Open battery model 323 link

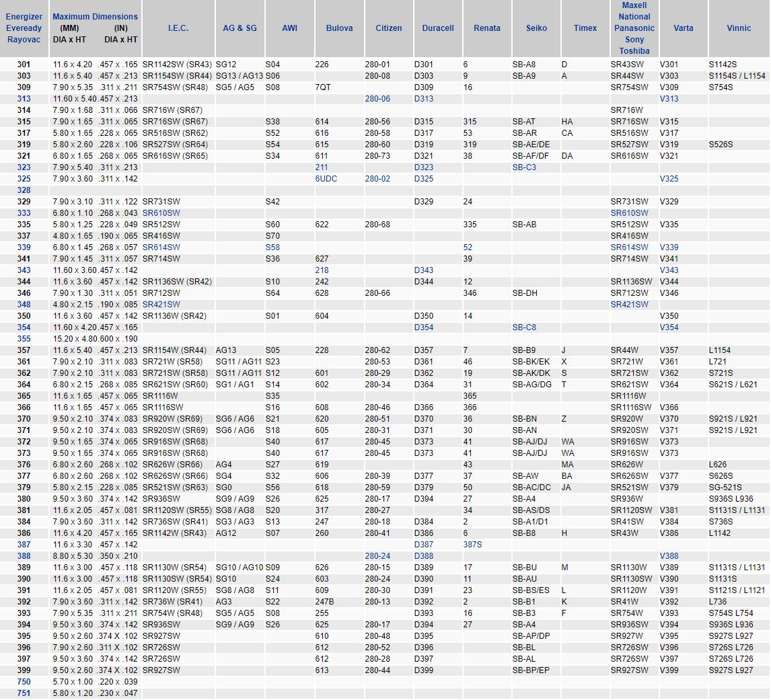24,167
